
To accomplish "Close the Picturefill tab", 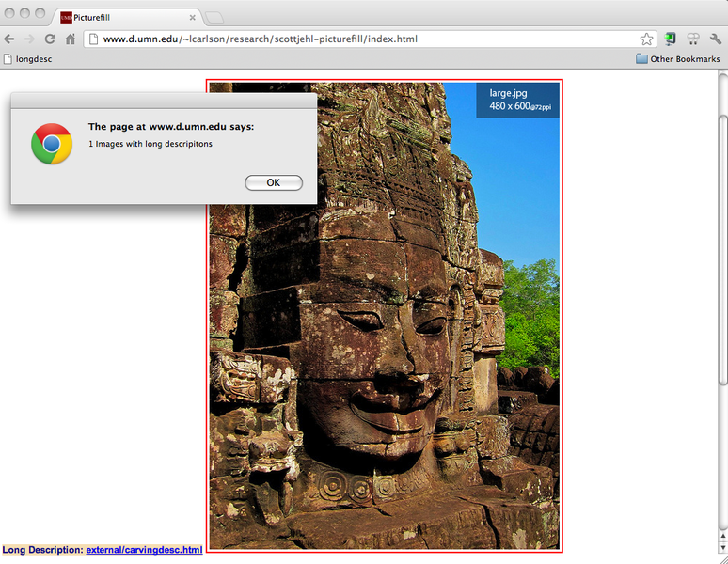I will [x=192, y=18].
